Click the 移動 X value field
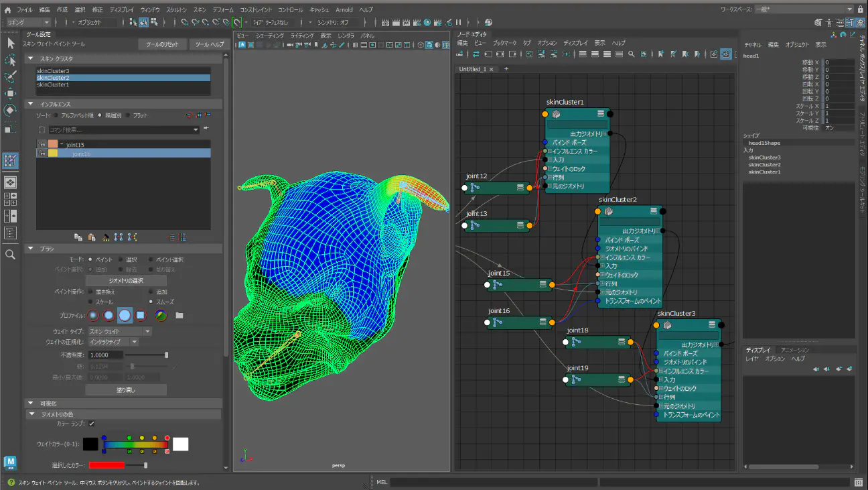Viewport: 868px width, 490px height. (839, 62)
